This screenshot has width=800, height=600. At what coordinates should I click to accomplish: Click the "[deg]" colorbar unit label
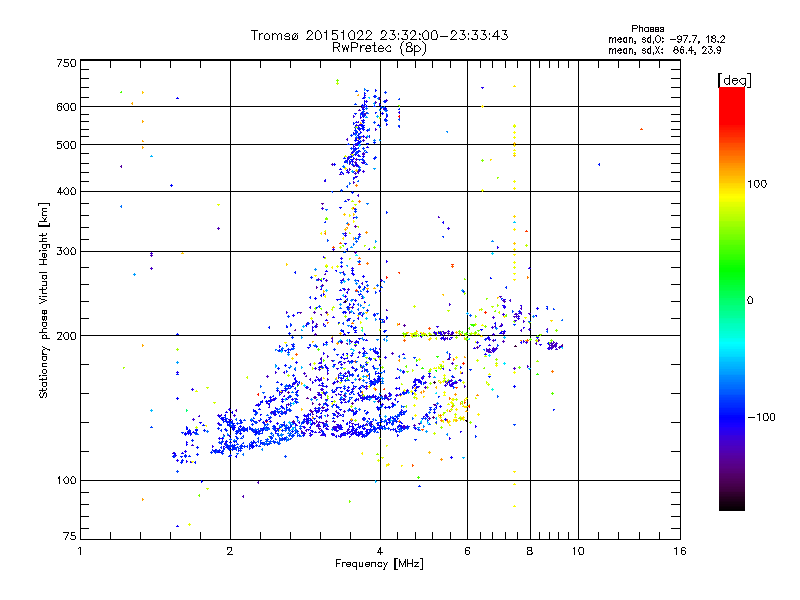tap(734, 80)
